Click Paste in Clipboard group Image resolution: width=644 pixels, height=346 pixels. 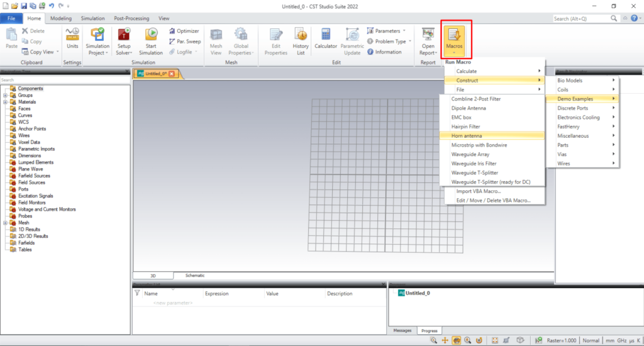click(x=11, y=38)
